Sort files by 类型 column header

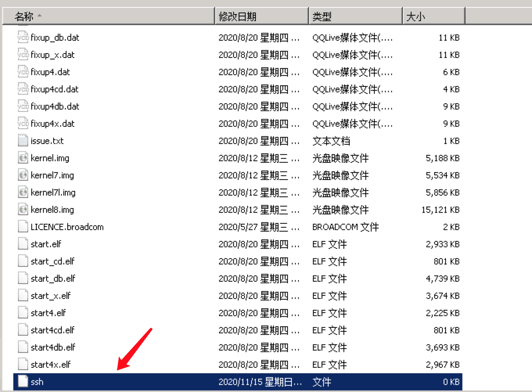(x=356, y=16)
